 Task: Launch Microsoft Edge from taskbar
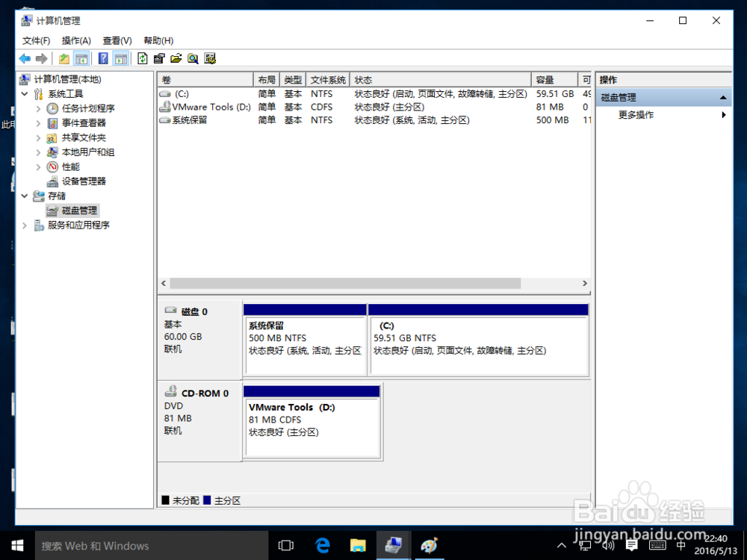(x=323, y=546)
